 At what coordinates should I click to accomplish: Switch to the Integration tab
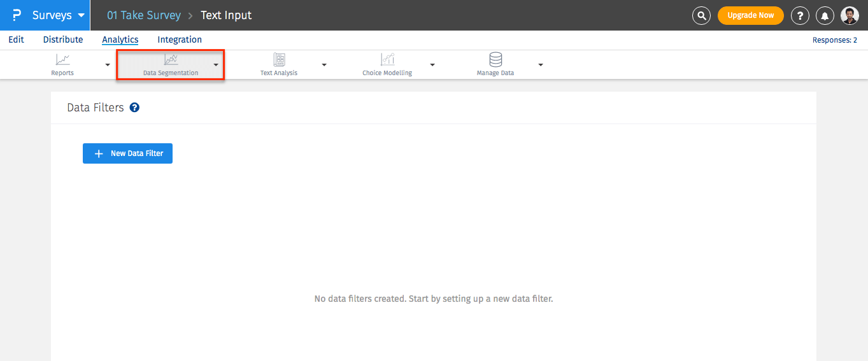[x=180, y=39]
